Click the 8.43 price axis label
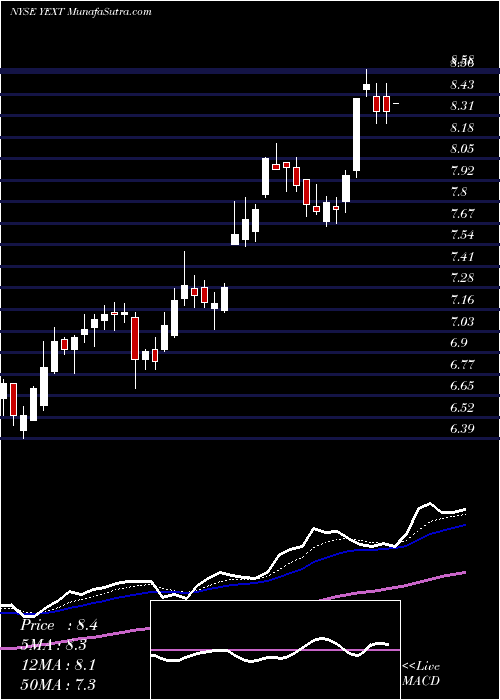500x700 pixels. pyautogui.click(x=462, y=84)
